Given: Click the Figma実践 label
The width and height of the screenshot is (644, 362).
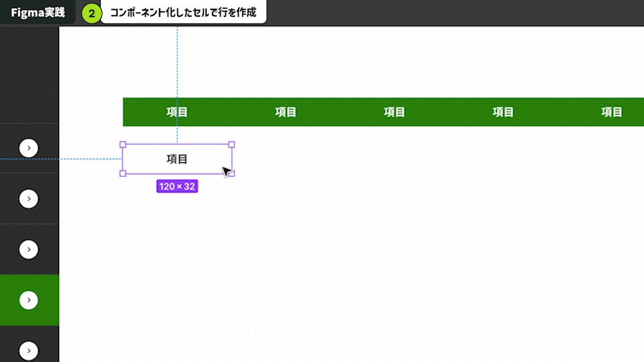Looking at the screenshot, I should tap(38, 13).
